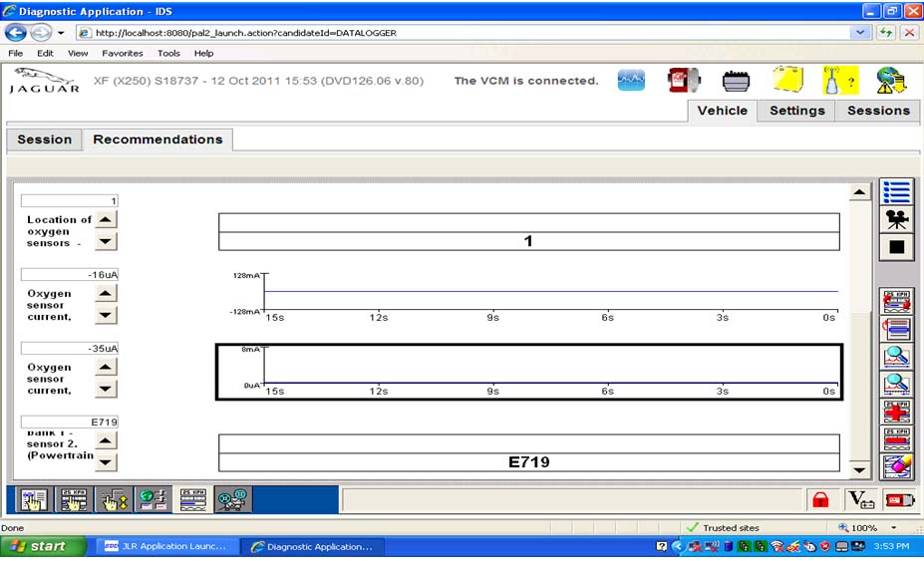This screenshot has height=561, width=924.
Task: Click the film projector icon in bottom toolbar
Action: (x=231, y=499)
